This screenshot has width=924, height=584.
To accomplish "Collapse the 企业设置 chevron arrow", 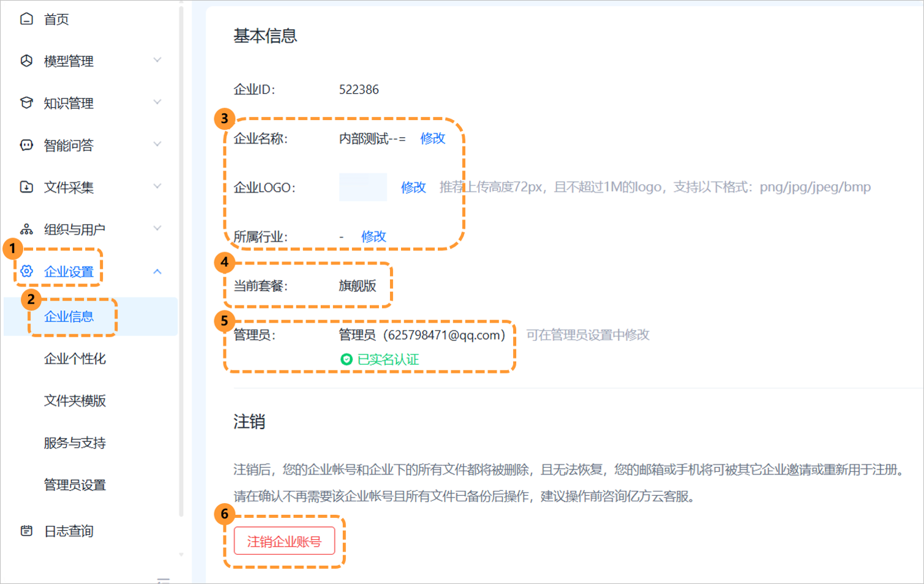I will click(x=157, y=271).
